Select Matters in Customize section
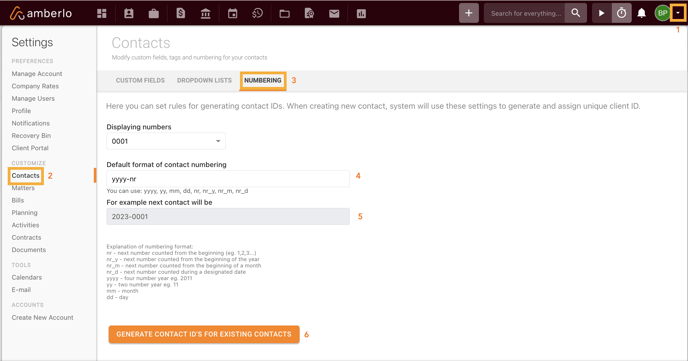 coord(23,188)
